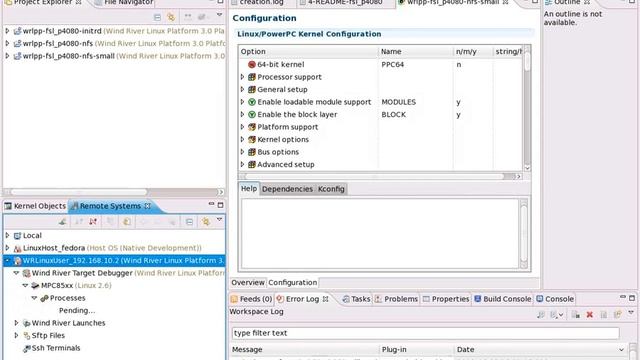
Task: Toggle link with editor in Remote Systems
Action: tap(205, 222)
